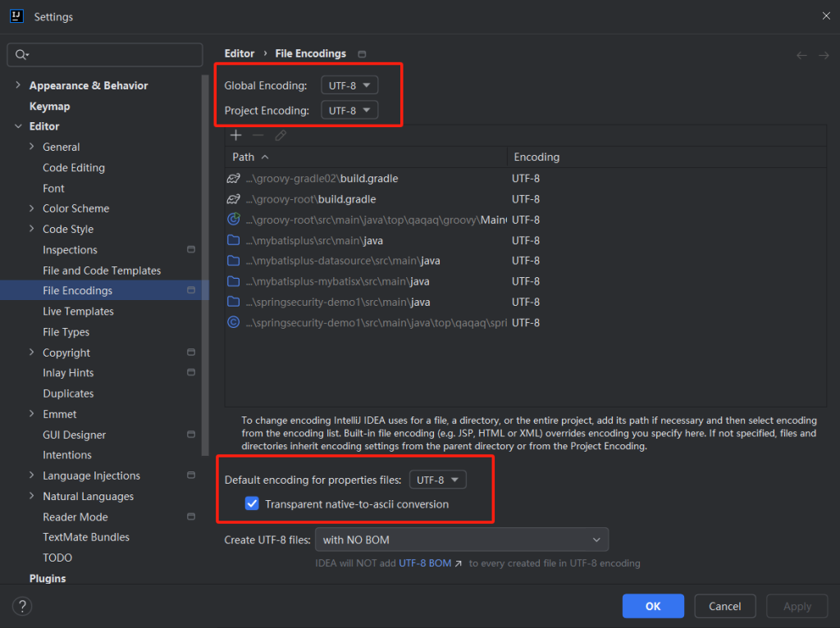Open the Keymap settings page
Viewport: 840px width, 628px height.
(x=49, y=106)
